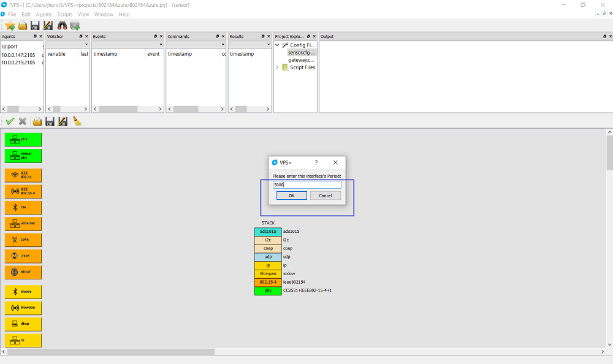The width and height of the screenshot is (613, 364).
Task: Click the green checkmark validate icon
Action: [10, 121]
